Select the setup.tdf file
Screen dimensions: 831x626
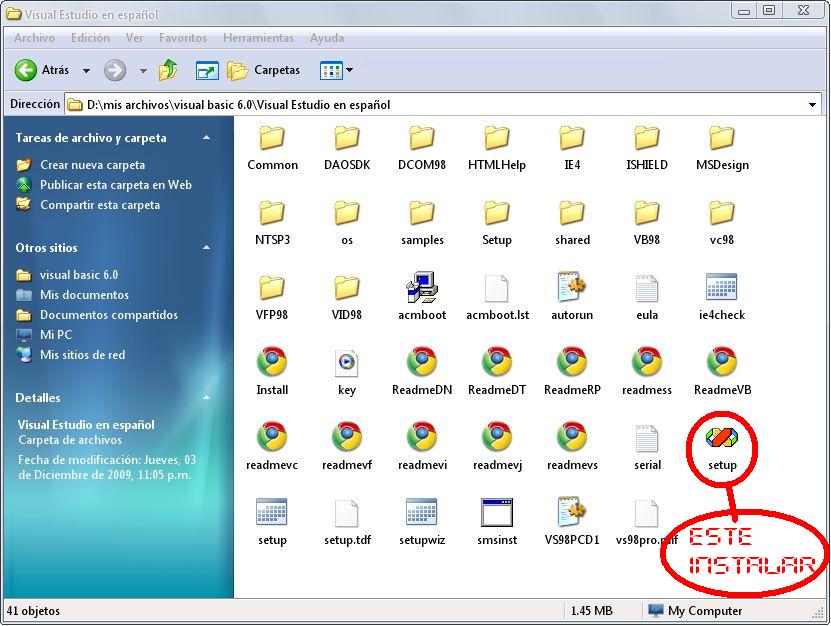[347, 522]
